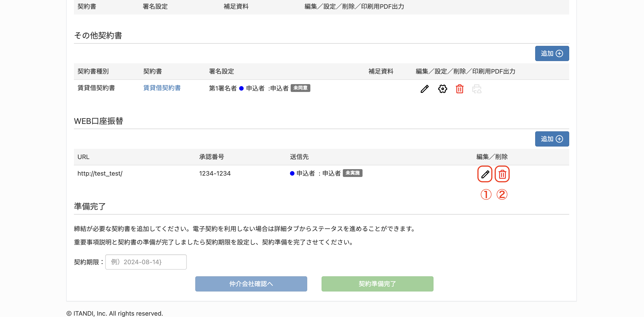644x317 pixels.
Task: Click the 仲介会社確認へ button
Action: (251, 284)
